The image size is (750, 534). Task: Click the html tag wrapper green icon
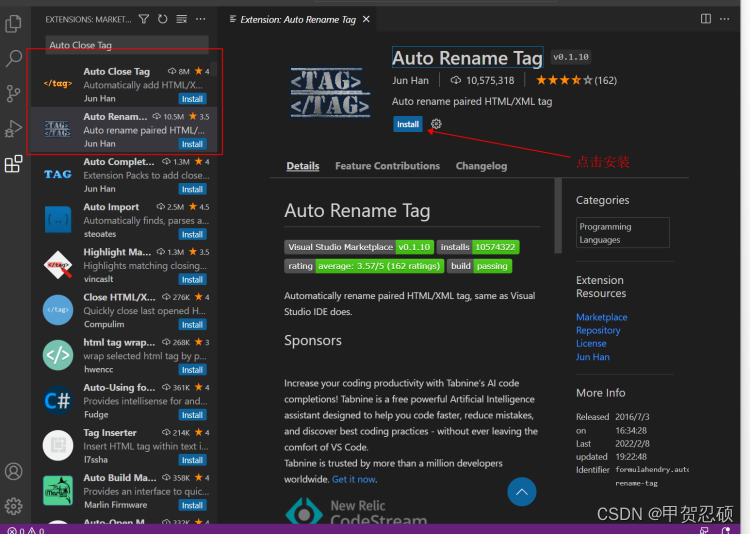pos(58,355)
